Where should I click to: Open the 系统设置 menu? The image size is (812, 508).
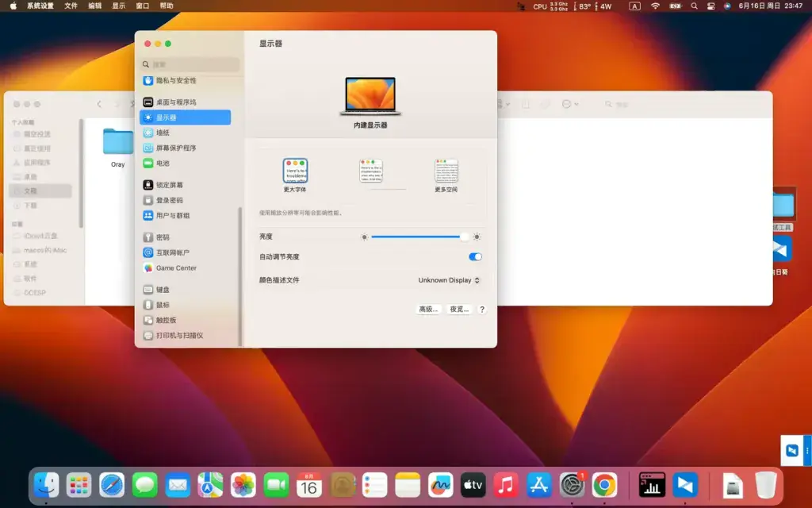point(40,6)
